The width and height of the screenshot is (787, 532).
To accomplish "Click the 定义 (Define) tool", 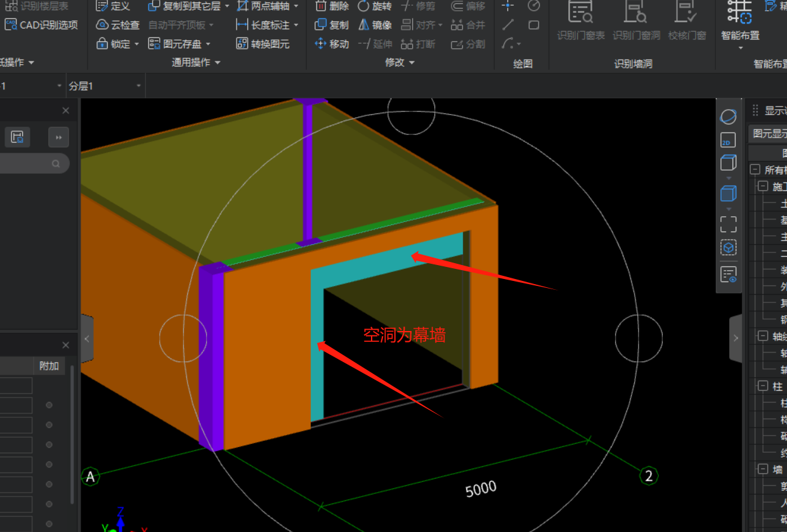I will 113,6.
